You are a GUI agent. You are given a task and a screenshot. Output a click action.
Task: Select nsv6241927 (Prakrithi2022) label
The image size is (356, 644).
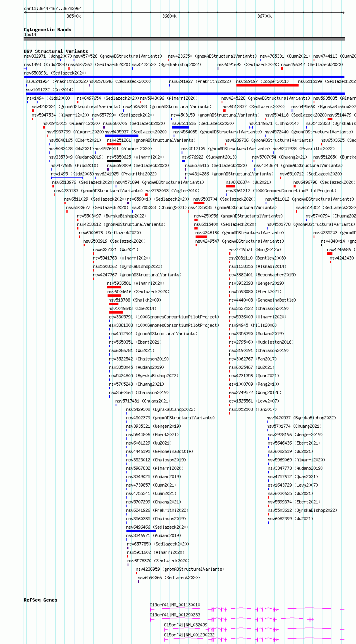click(x=200, y=81)
